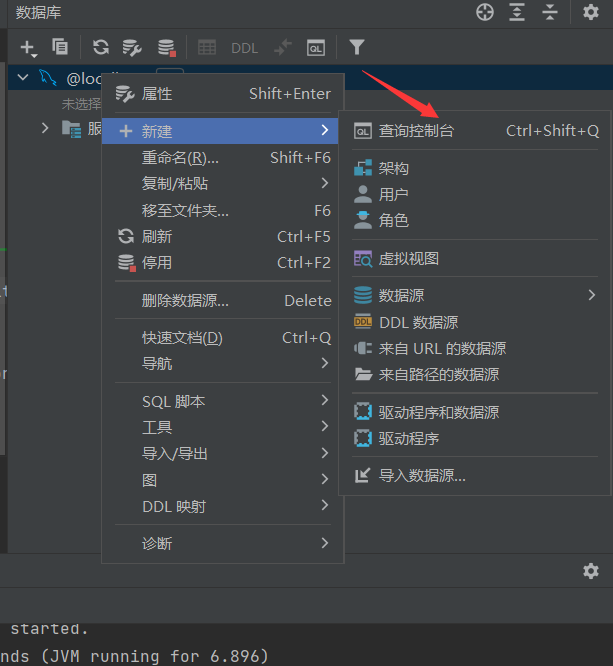Click the Expand All icon in header
Screen dimensions: 613x666
517,12
